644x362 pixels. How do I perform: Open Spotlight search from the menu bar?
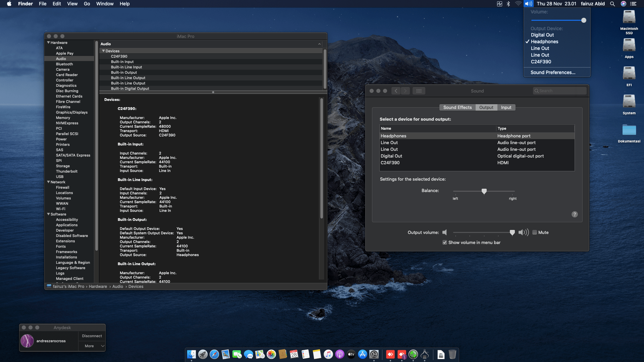click(612, 4)
